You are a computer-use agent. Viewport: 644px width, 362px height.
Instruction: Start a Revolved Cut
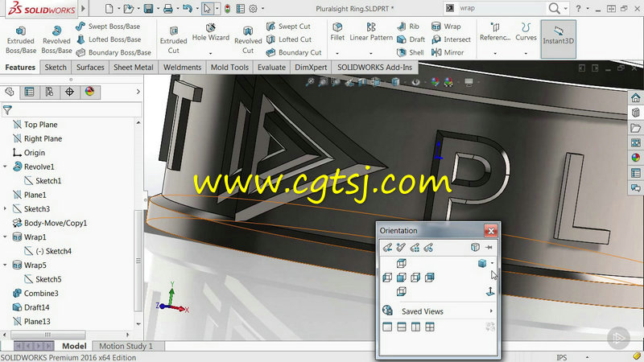(248, 40)
